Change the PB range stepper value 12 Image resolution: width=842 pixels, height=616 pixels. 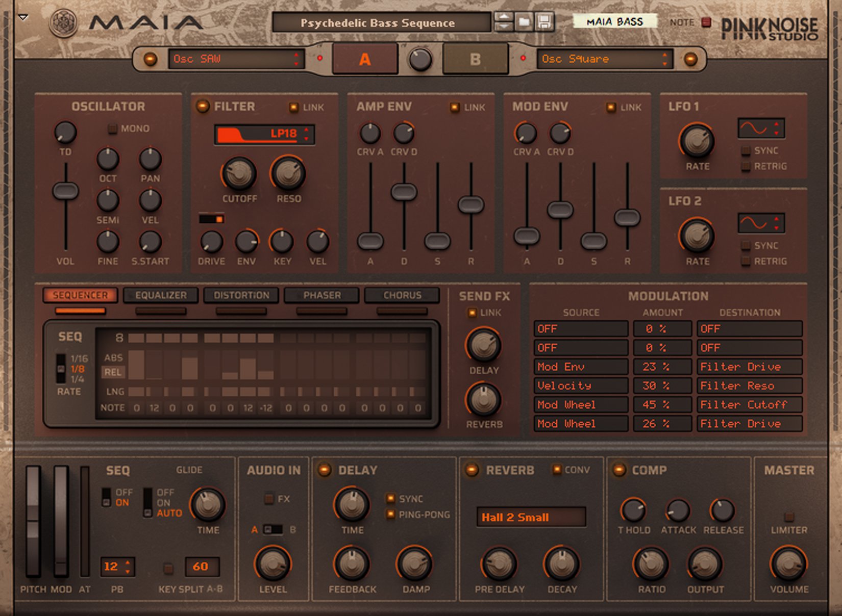click(x=117, y=567)
